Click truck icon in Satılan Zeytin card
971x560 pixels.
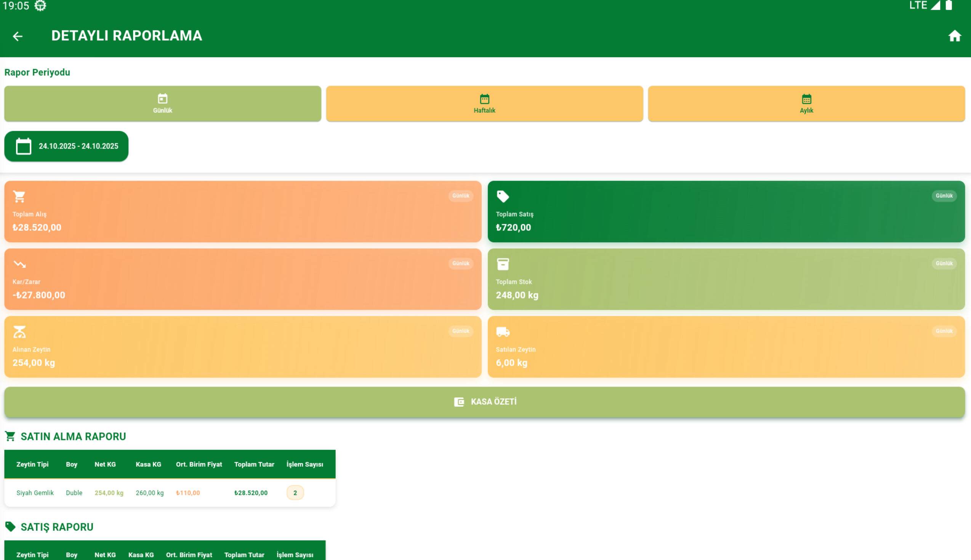[502, 331]
